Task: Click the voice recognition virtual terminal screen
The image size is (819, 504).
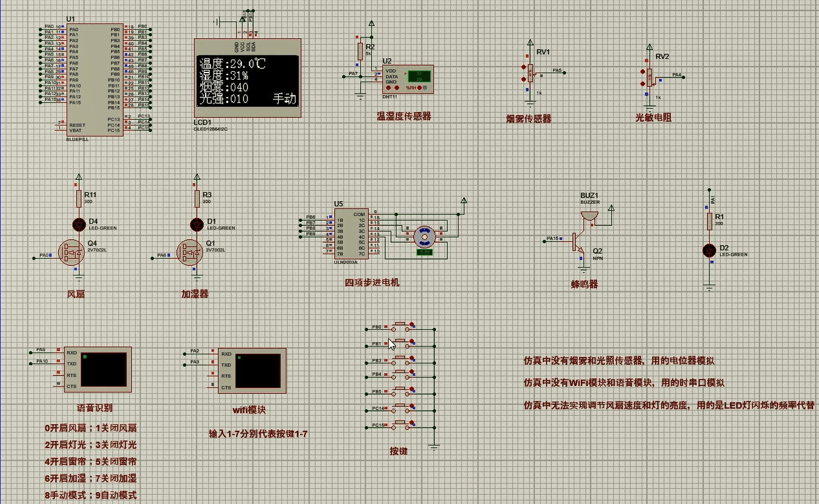Action: (x=104, y=369)
